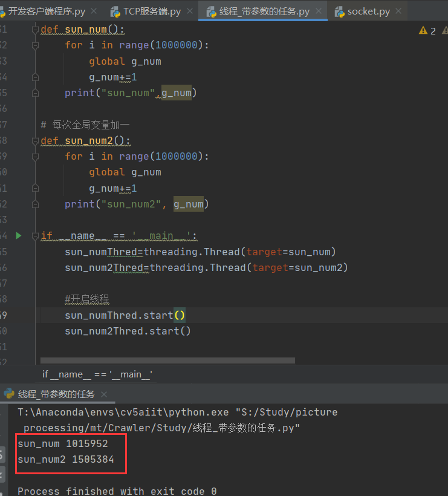Click the breadcrumb if __name__ == '__main__'
The width and height of the screenshot is (448, 496).
point(97,374)
